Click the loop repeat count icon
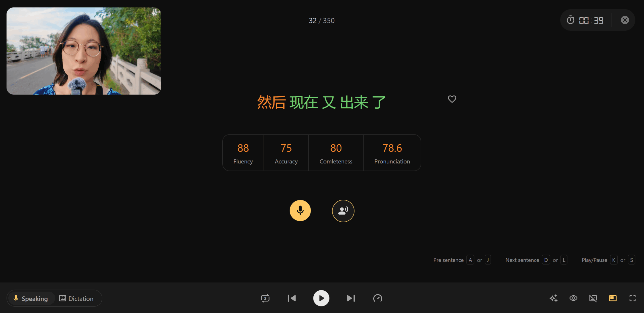644x313 pixels. point(265,298)
